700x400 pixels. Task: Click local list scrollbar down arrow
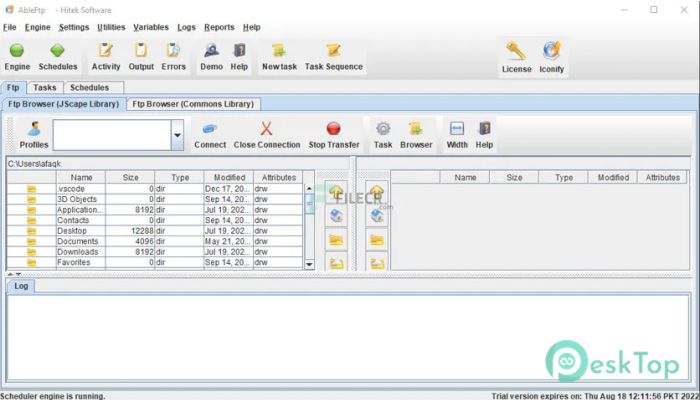(x=309, y=264)
